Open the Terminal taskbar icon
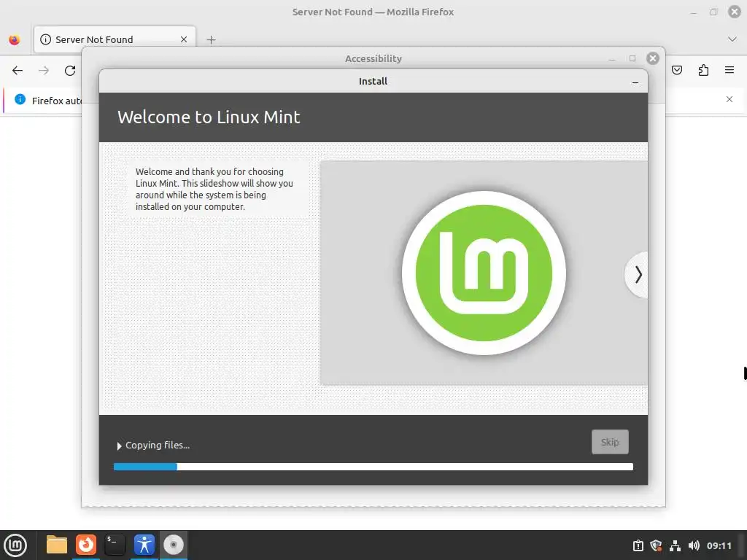The image size is (747, 560). click(x=115, y=545)
